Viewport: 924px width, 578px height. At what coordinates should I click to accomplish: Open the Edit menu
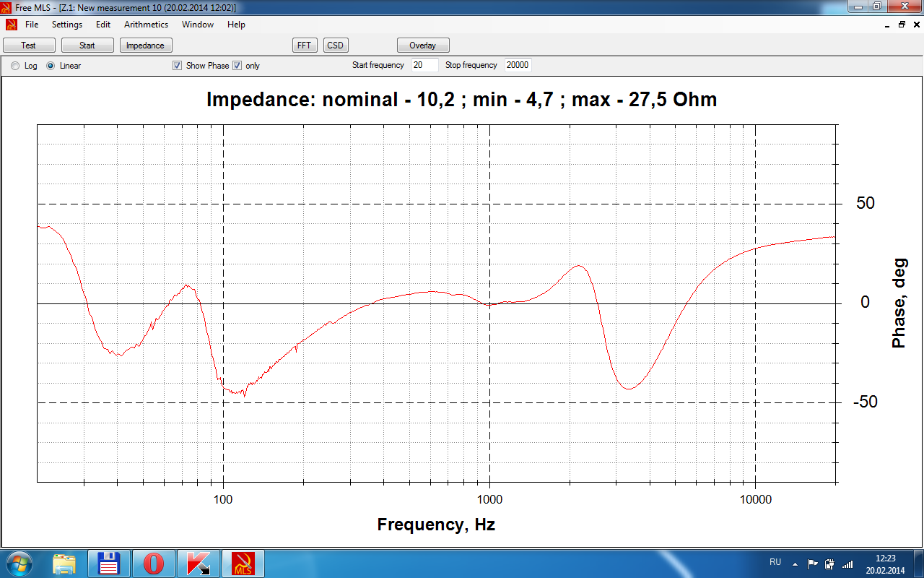click(x=103, y=25)
